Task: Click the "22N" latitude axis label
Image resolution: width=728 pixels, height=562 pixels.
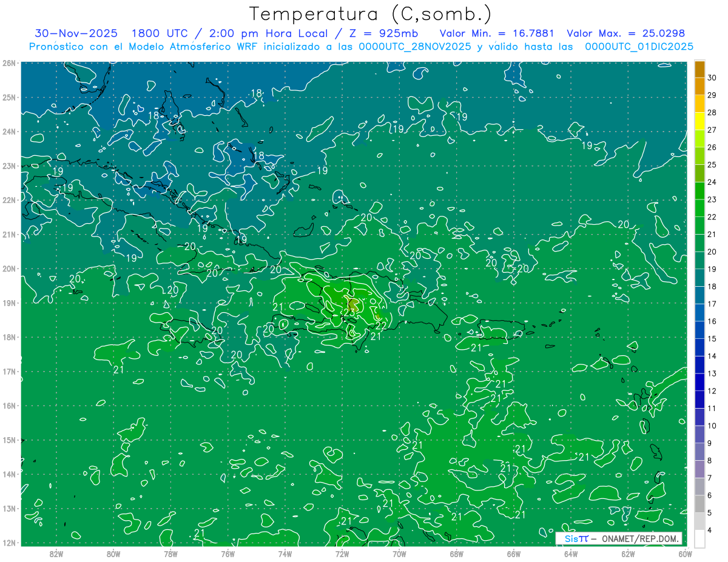Action: pyautogui.click(x=9, y=200)
